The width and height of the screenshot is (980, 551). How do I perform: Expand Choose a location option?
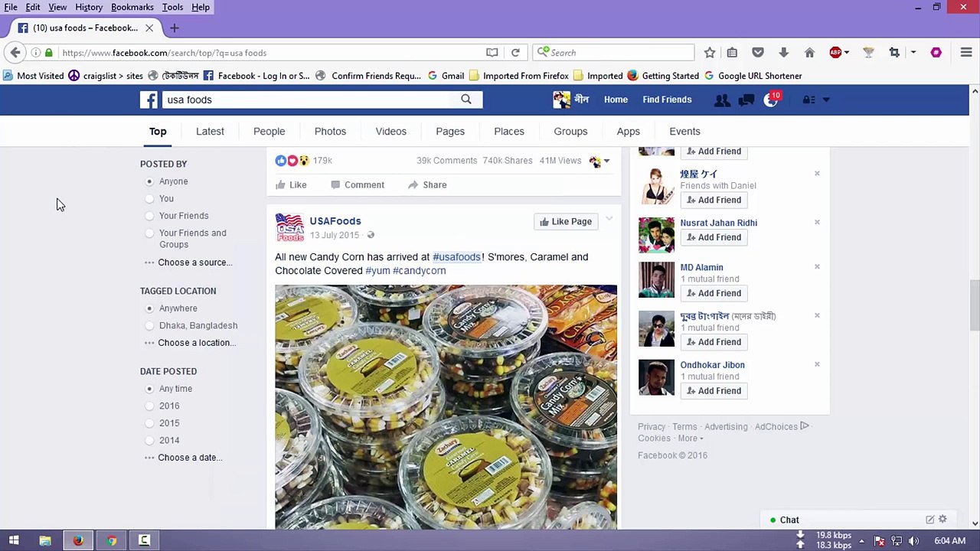pyautogui.click(x=190, y=343)
